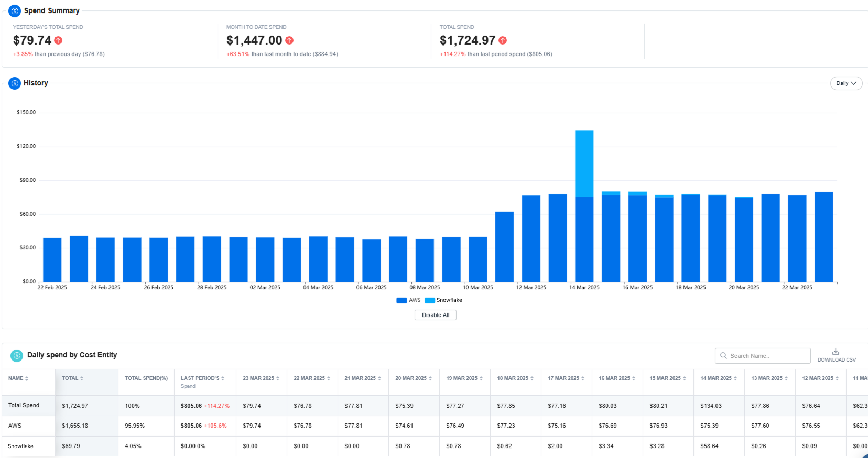
Task: Select the Snowflake row name
Action: tap(20, 446)
